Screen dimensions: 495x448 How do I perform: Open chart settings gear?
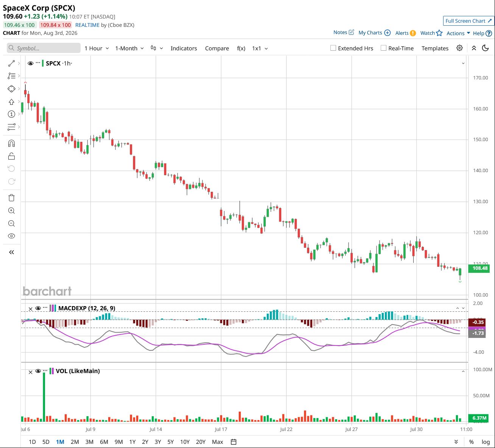(459, 48)
